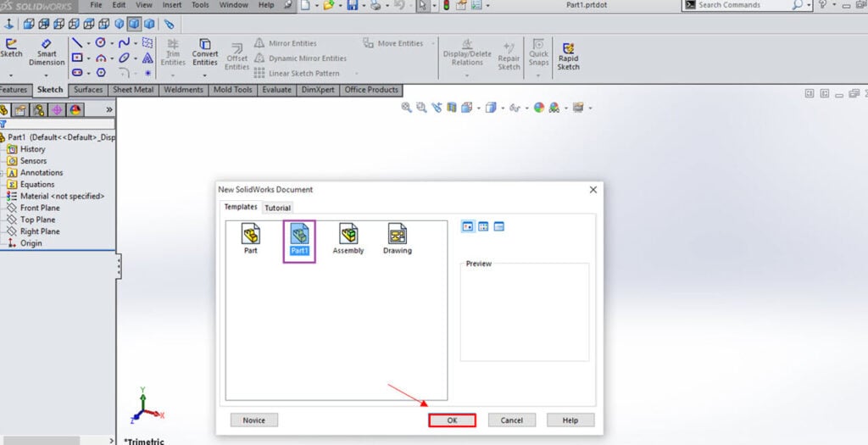Image resolution: width=868 pixels, height=445 pixels.
Task: Select the Polygon sketch tool
Action: click(x=101, y=73)
